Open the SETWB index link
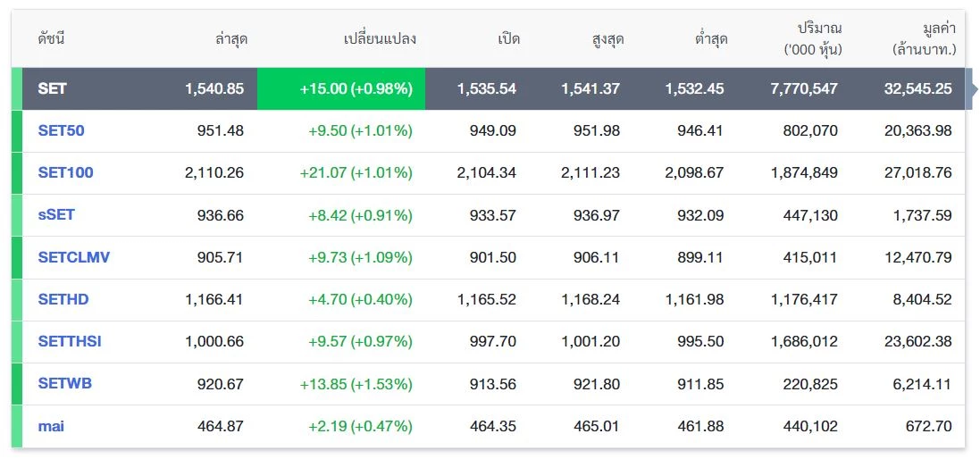Screen dimensions: 980x459 (64, 383)
